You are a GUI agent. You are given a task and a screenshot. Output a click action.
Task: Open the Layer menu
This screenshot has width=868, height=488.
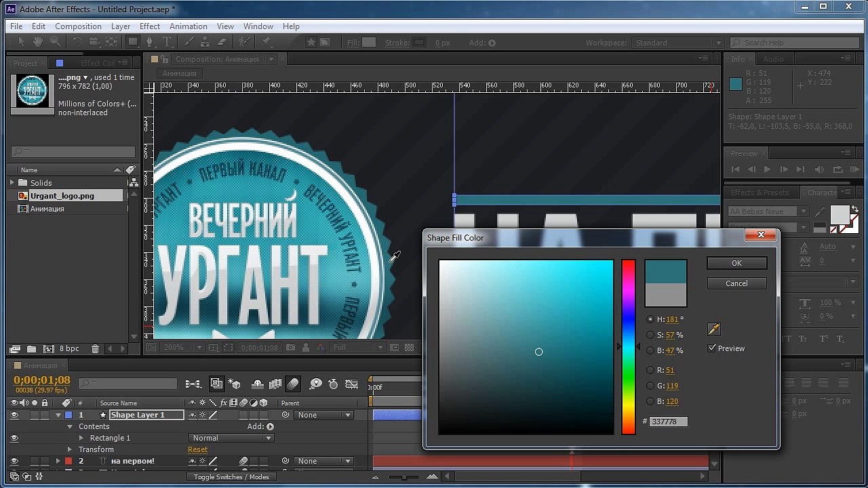(x=121, y=26)
